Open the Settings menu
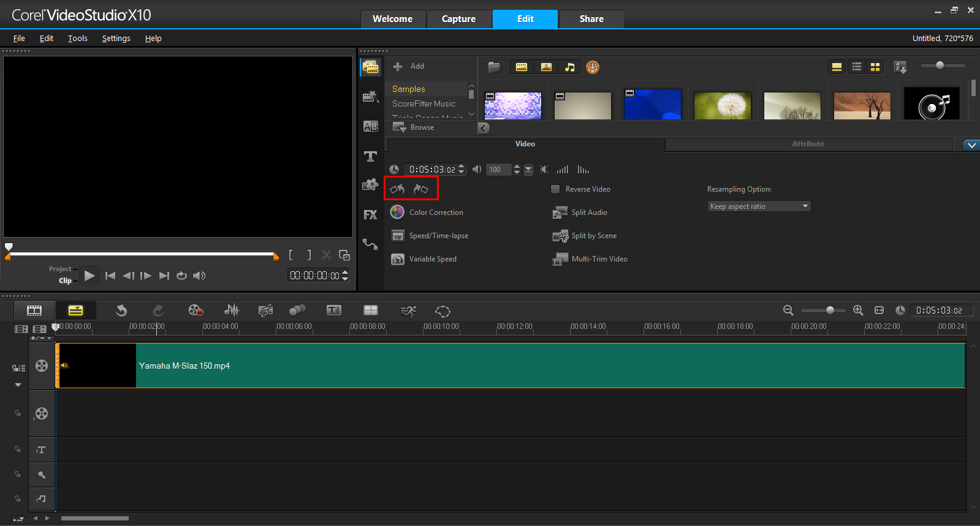980x526 pixels. point(116,38)
